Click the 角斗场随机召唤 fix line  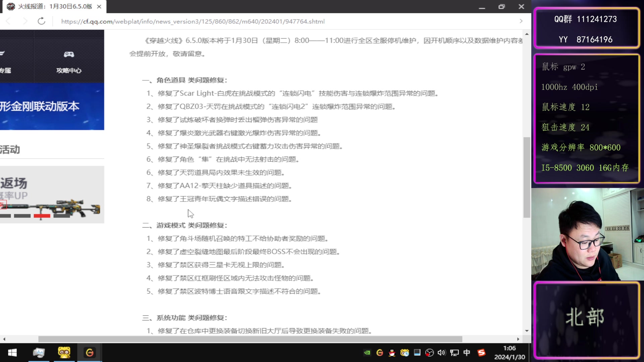(x=237, y=239)
